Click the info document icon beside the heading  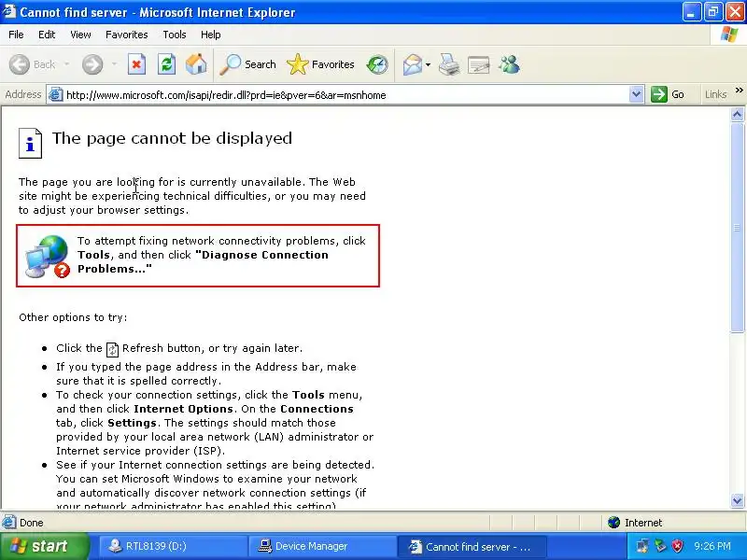coord(30,143)
